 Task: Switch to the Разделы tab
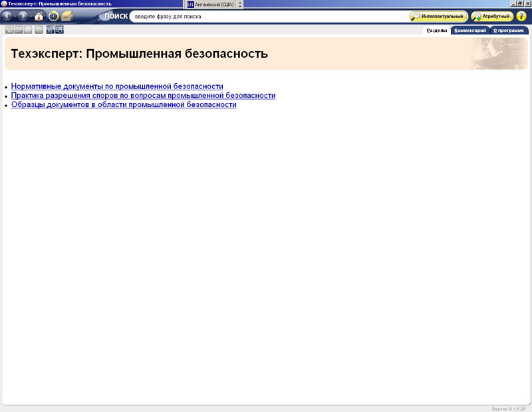pos(437,31)
